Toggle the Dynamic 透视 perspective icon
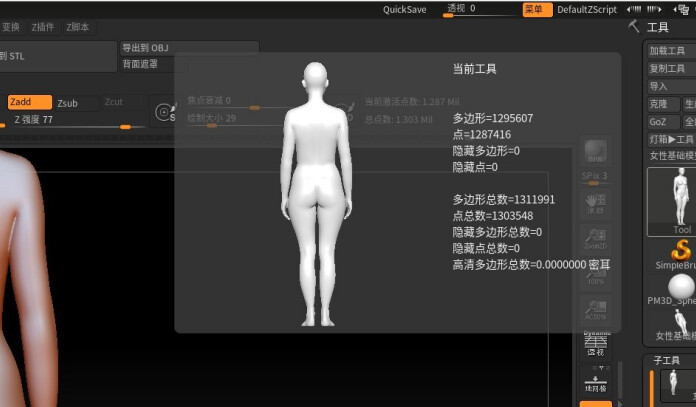The image size is (696, 407). (x=596, y=344)
